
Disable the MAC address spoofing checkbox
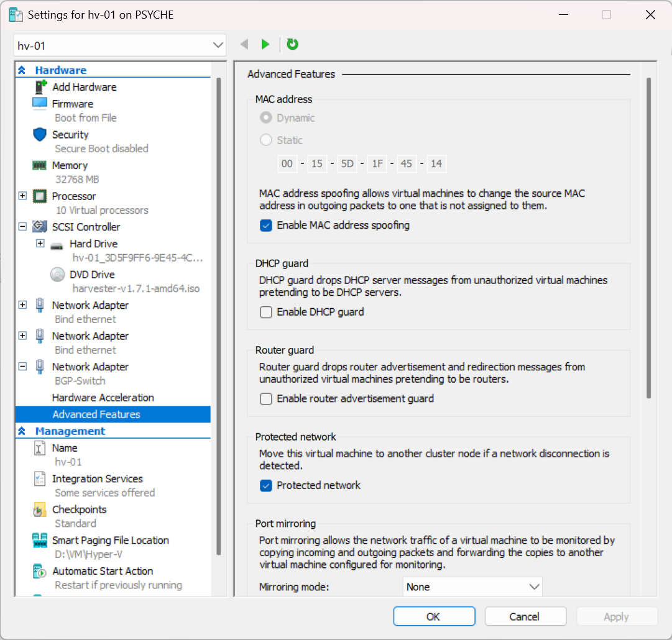click(266, 226)
